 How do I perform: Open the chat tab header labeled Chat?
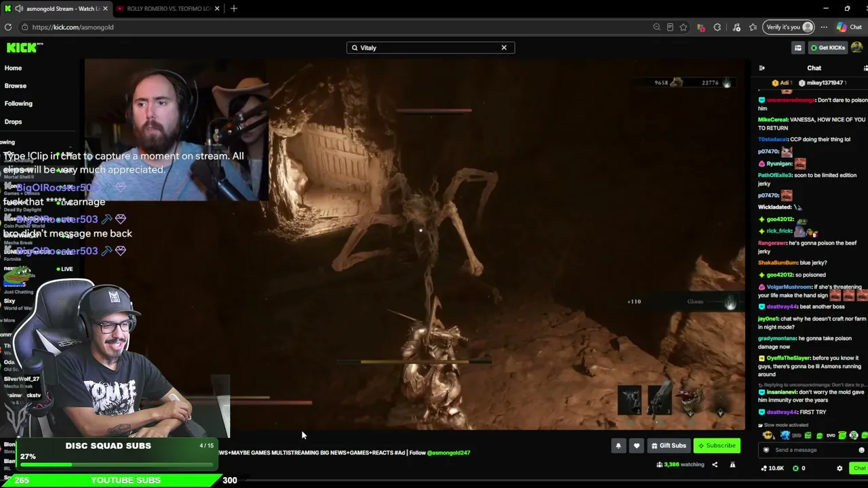814,68
